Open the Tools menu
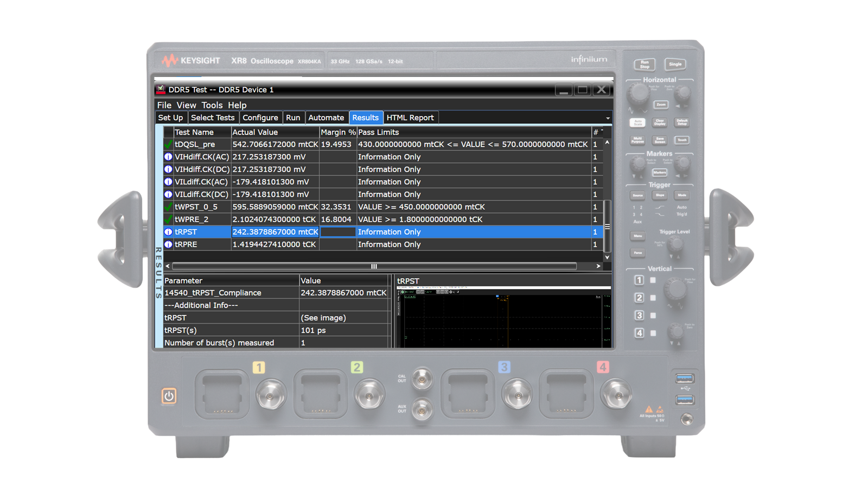Viewport: 868px width, 488px height. [211, 105]
